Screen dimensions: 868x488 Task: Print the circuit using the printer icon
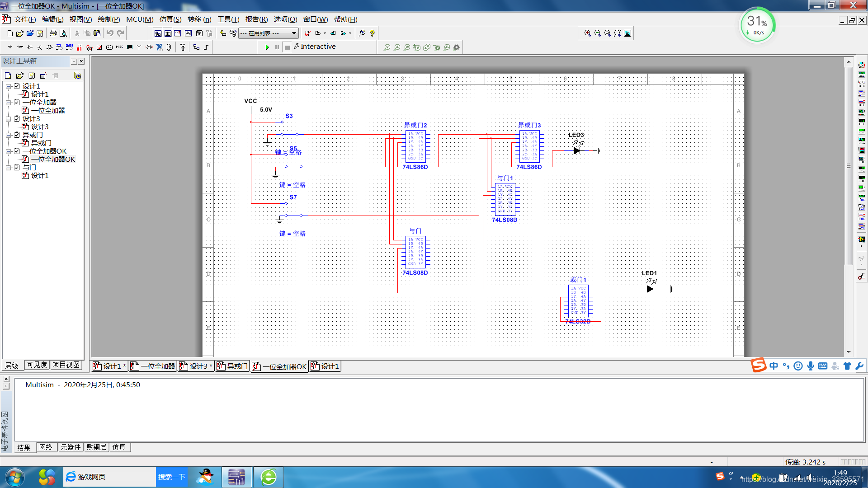pyautogui.click(x=53, y=33)
